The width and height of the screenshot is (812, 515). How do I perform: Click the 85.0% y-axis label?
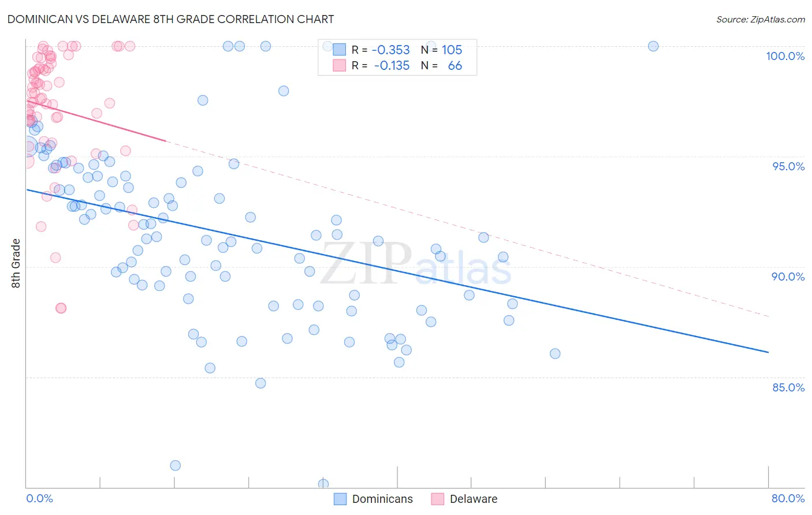pos(788,387)
